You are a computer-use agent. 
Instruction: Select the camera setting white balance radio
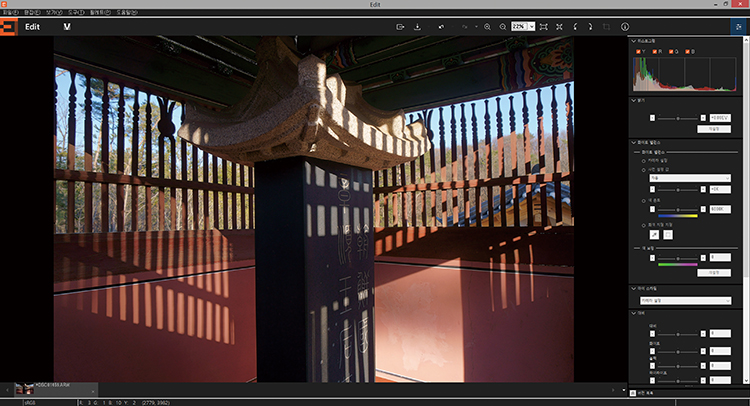(x=643, y=161)
